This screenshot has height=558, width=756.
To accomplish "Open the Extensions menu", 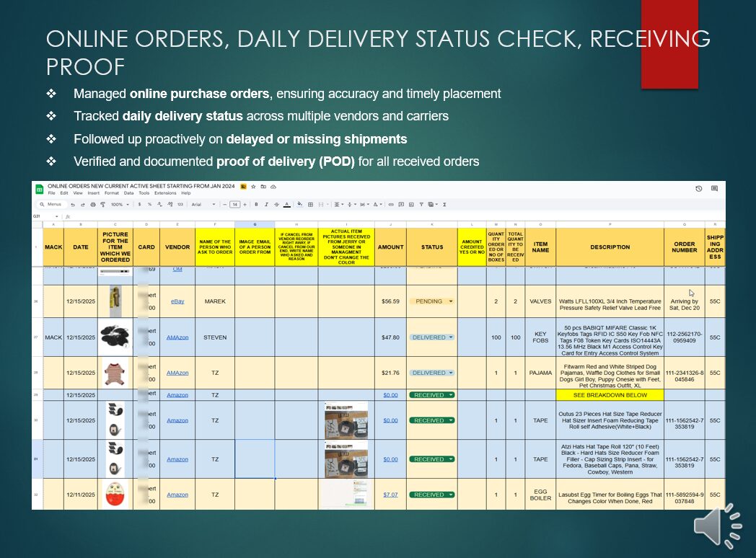I will click(x=165, y=193).
